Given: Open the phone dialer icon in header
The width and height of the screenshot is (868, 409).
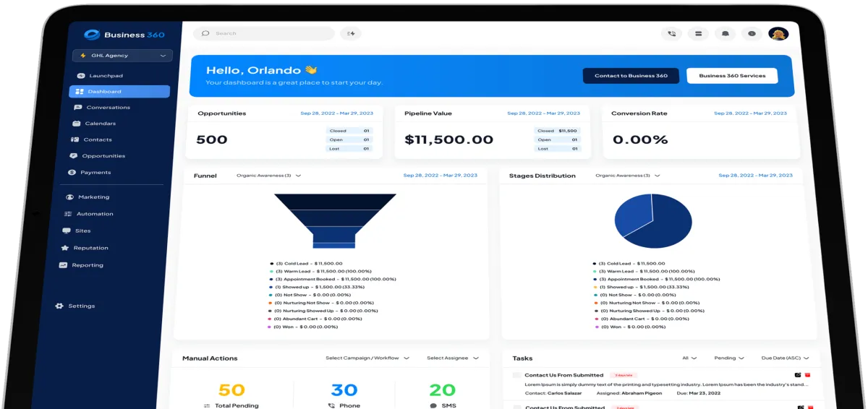Looking at the screenshot, I should [x=672, y=33].
